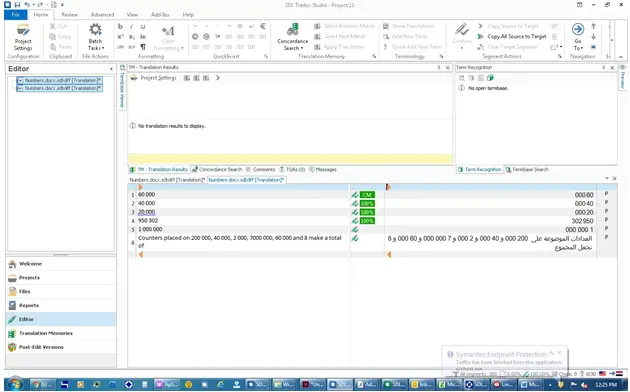
Task: Click Project Settings in the TM results toolbar
Action: pyautogui.click(x=154, y=78)
